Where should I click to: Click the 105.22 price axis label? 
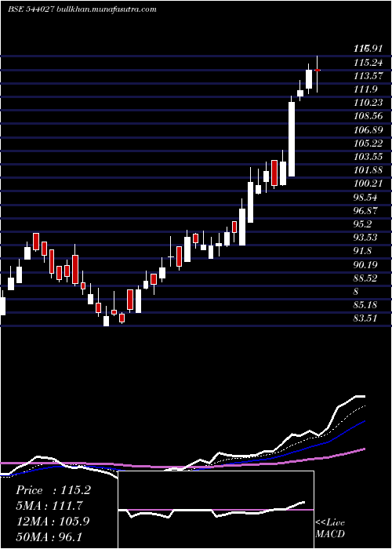click(x=368, y=144)
